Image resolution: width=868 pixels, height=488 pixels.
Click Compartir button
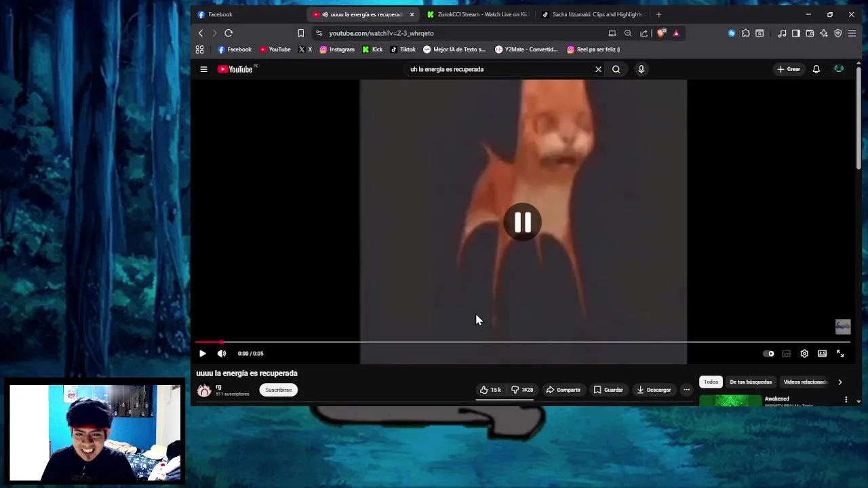(x=564, y=390)
